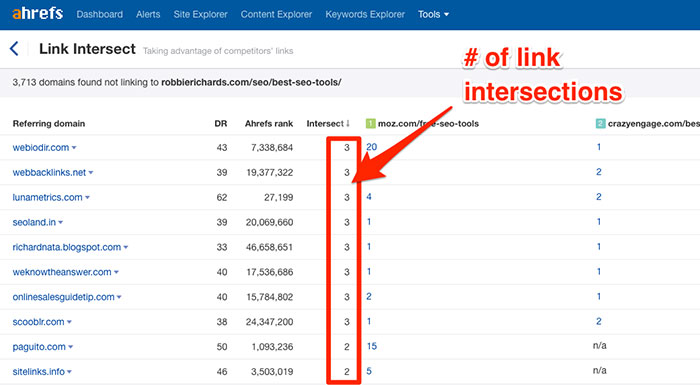Open the 2 crazyengage links for scooblr.com
Screen dimensions: 700x385
[x=599, y=321]
